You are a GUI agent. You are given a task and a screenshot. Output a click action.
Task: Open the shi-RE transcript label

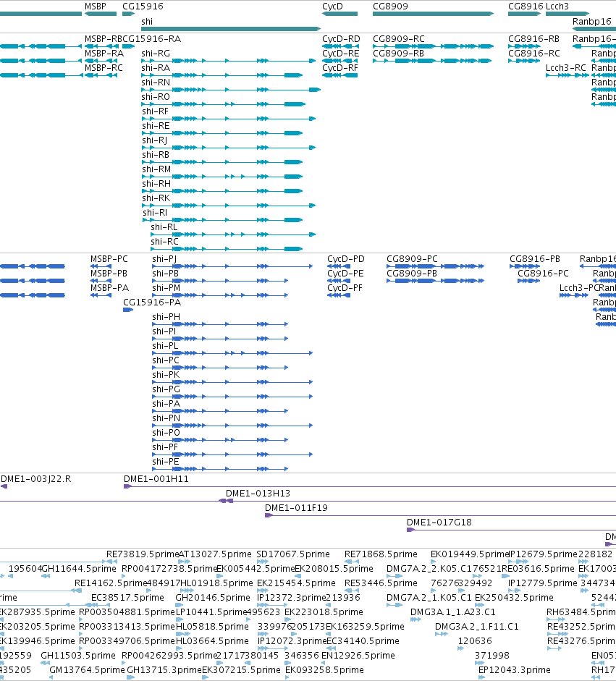click(156, 126)
